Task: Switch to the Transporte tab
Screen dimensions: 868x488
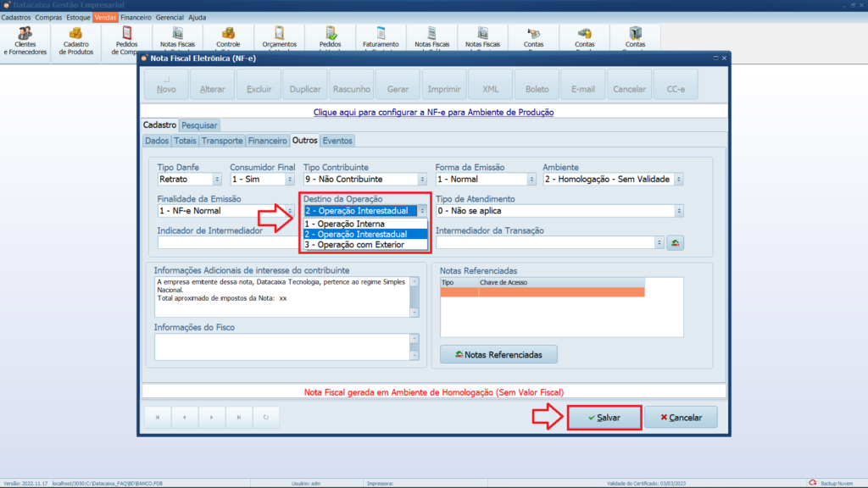Action: tap(223, 141)
